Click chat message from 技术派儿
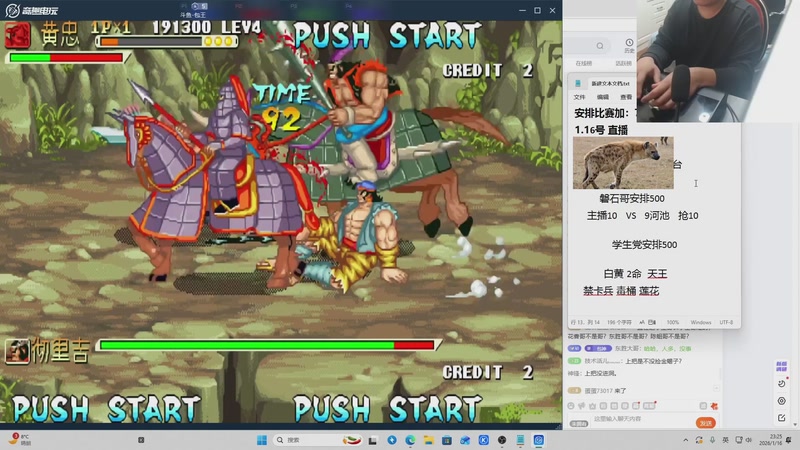 coord(624,361)
